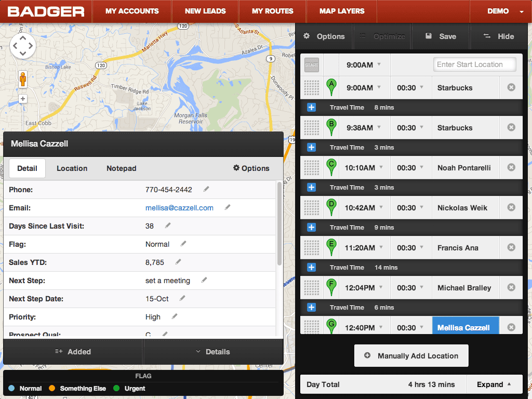Edit the Flag field pencil icon
The image size is (532, 399).
point(183,244)
